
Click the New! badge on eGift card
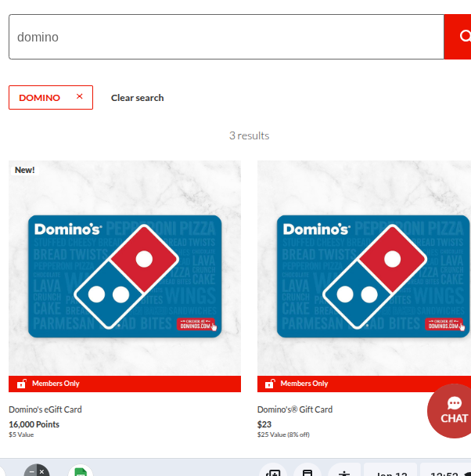pos(25,170)
